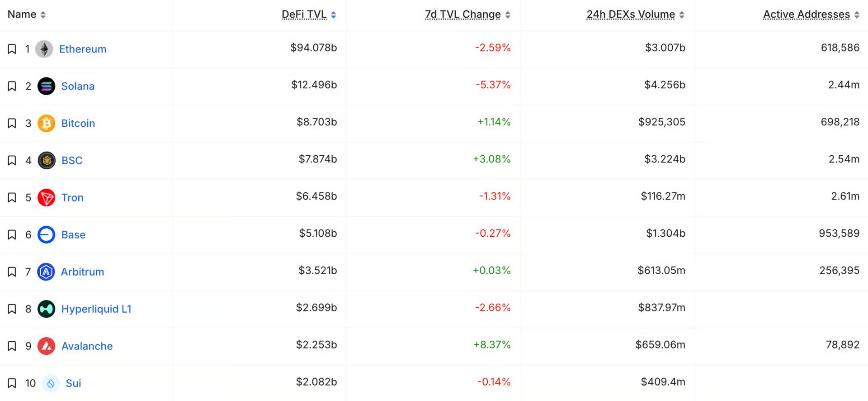
Task: Click the BSC chain logo icon
Action: click(47, 160)
